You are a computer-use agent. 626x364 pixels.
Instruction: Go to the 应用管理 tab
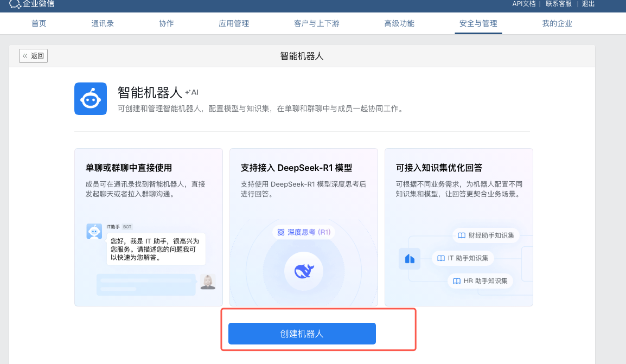click(x=234, y=23)
